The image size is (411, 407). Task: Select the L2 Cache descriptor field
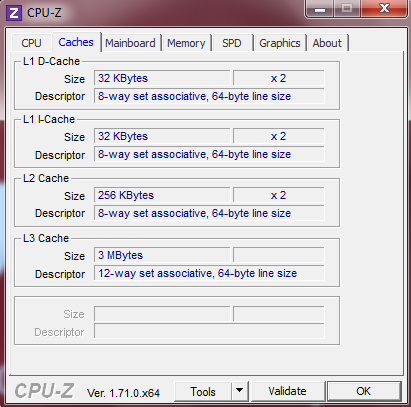pyautogui.click(x=209, y=213)
